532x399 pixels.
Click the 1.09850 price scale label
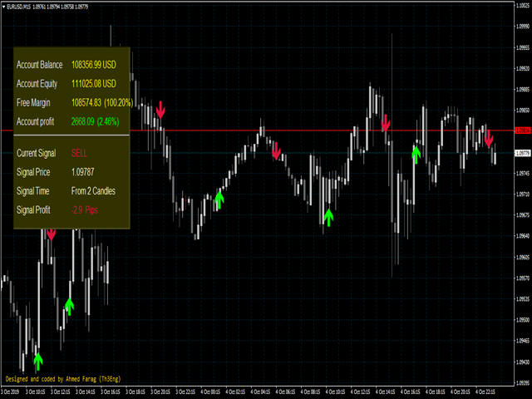click(x=523, y=111)
